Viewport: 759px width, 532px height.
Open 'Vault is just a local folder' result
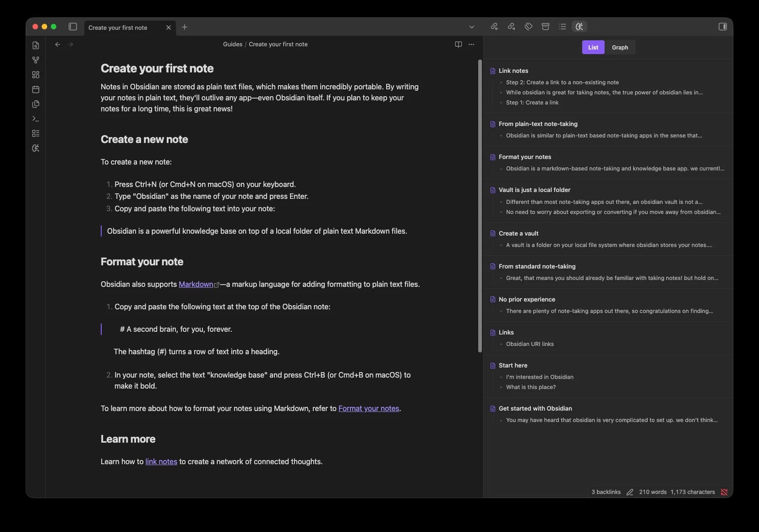[535, 190]
